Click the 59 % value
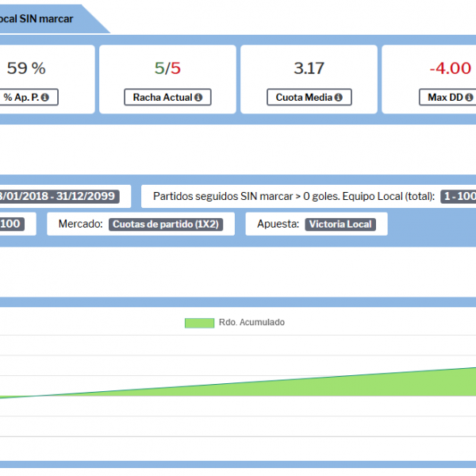 click(26, 68)
